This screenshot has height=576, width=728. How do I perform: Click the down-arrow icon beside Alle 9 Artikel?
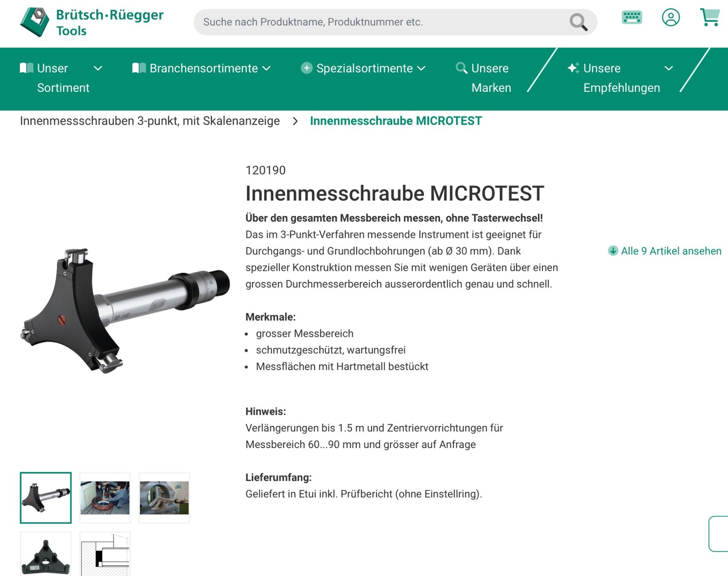pyautogui.click(x=613, y=251)
